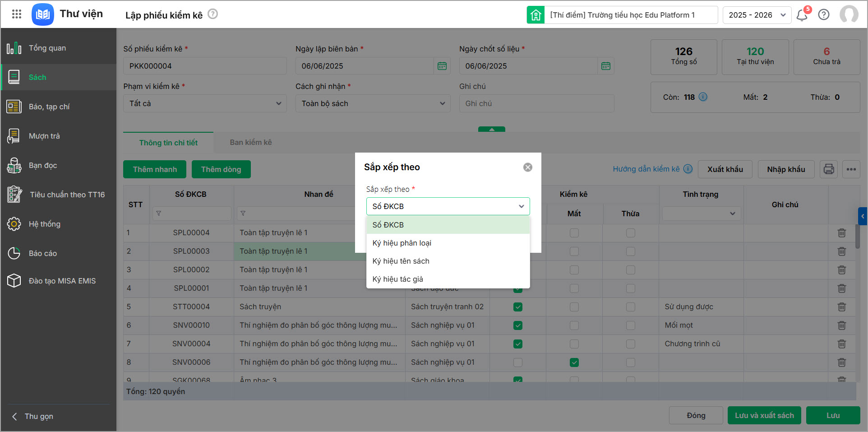The height and width of the screenshot is (432, 868).
Task: Select Ký hiệu phân loại sort option
Action: point(402,243)
